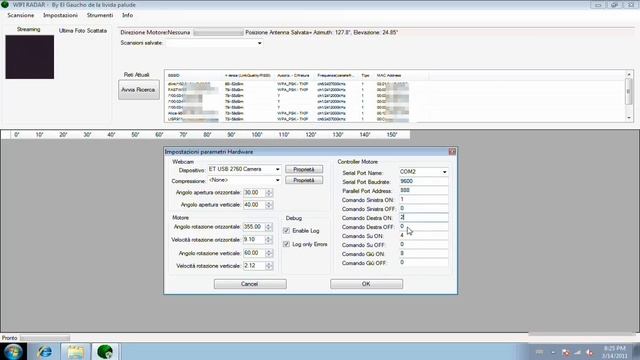Click Proprietà button next to Compressione
This screenshot has height=360, width=640.
(304, 180)
